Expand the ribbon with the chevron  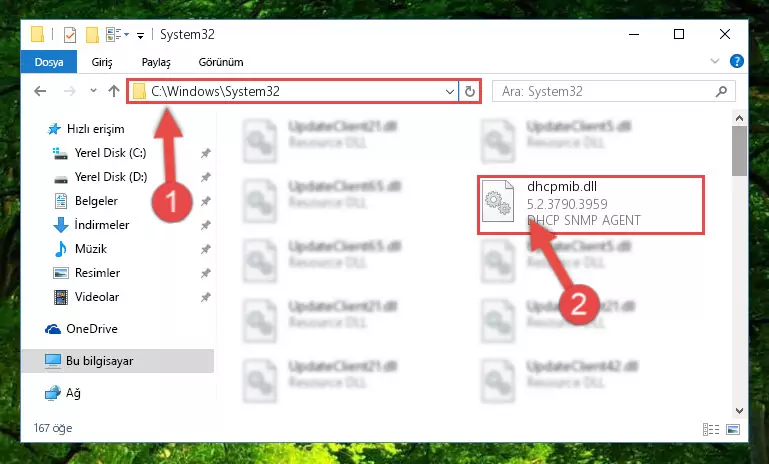[715, 61]
